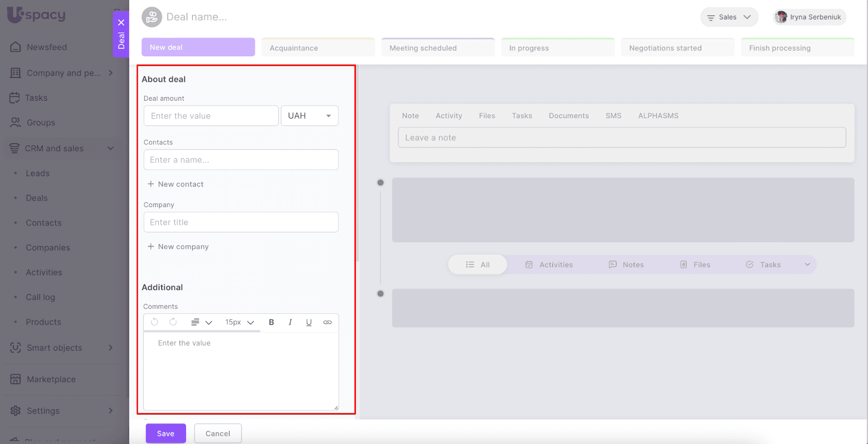Viewport: 868px width, 444px height.
Task: Click the undo icon in Comments editor
Action: 155,322
